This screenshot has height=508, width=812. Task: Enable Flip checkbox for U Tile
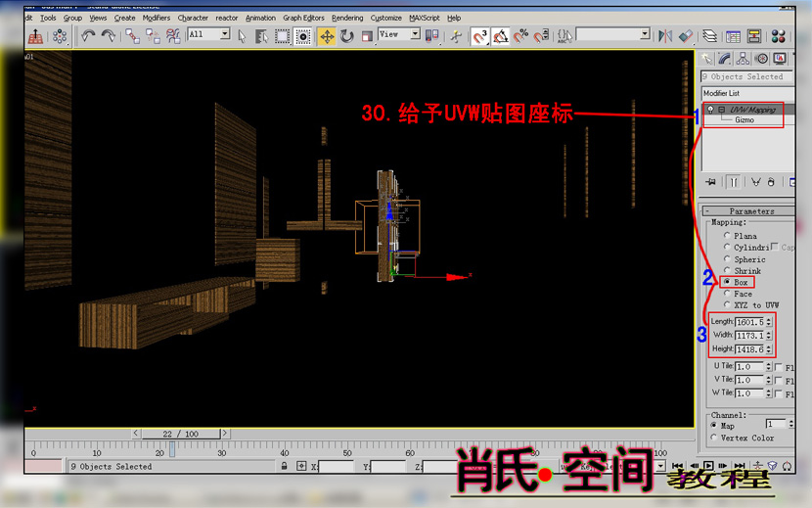point(779,367)
